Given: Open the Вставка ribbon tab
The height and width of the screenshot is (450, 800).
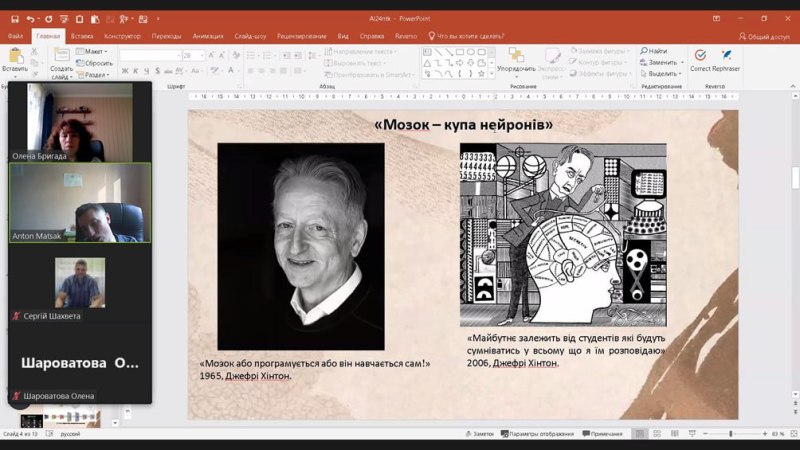Looking at the screenshot, I should pos(82,36).
